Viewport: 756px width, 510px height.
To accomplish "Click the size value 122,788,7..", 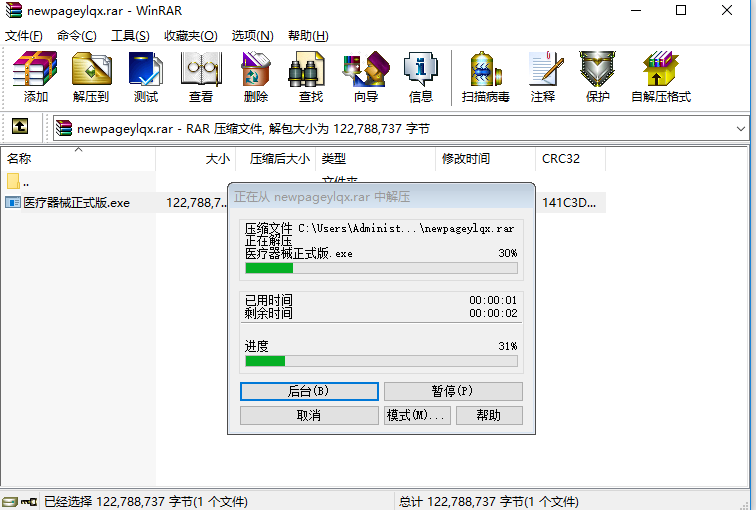I will (196, 203).
